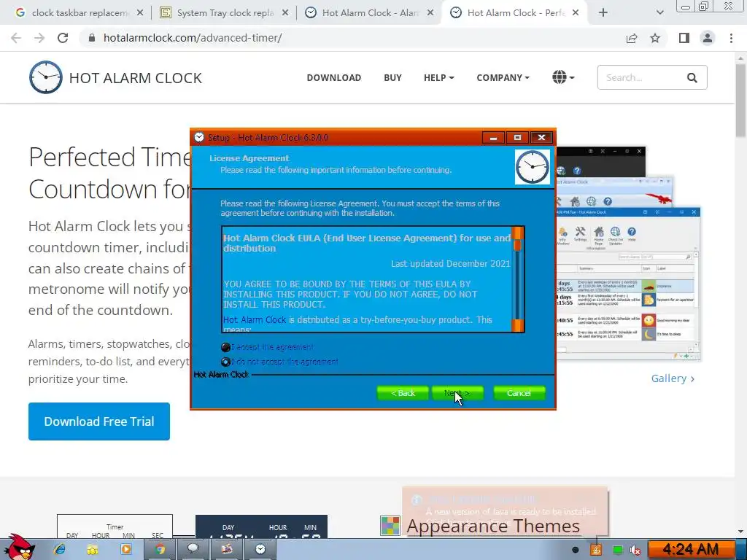Click 'Last updated December 2021' text
Viewport: 747px width, 560px height.
coord(451,264)
